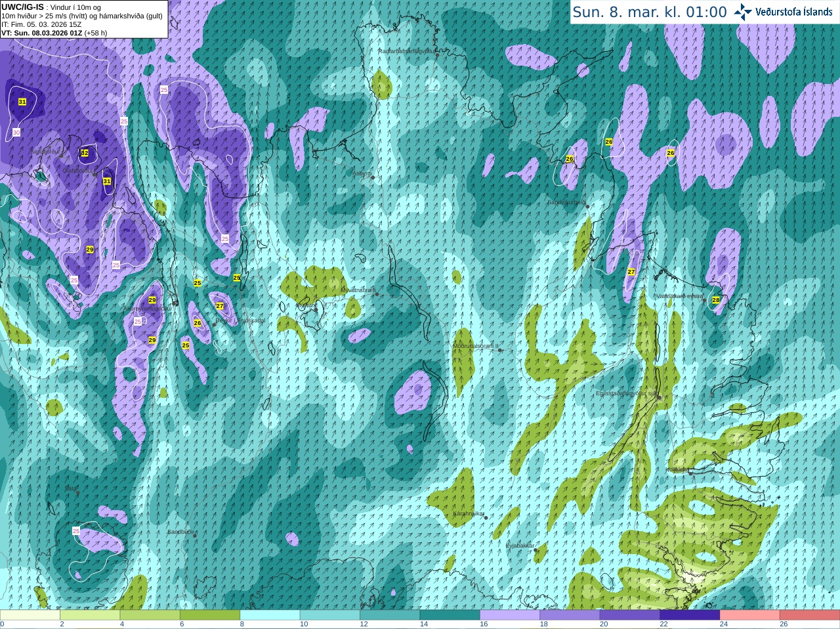This screenshot has height=629, width=840.
Task: Pick the dark teal 14–16 legend swatch
Action: (450, 615)
